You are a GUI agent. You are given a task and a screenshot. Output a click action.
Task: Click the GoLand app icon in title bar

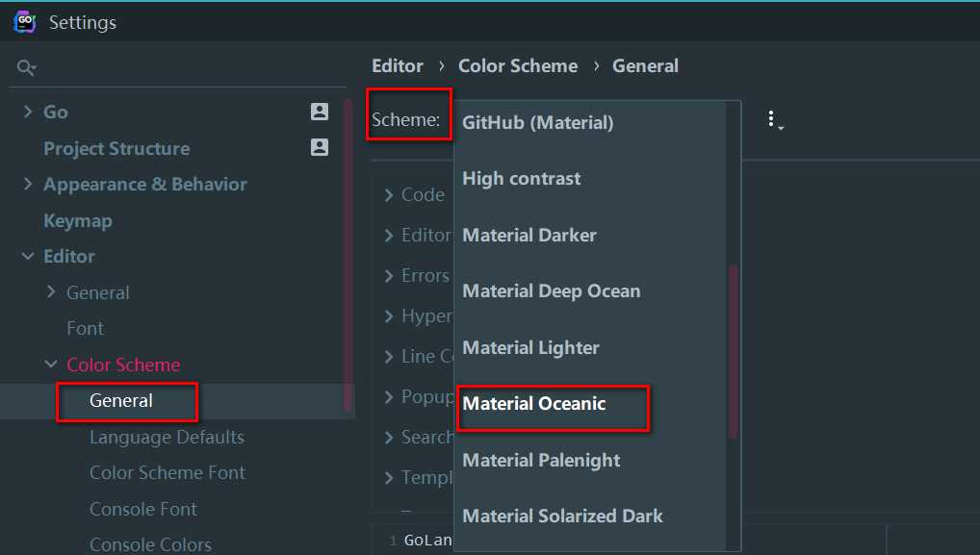pyautogui.click(x=25, y=22)
